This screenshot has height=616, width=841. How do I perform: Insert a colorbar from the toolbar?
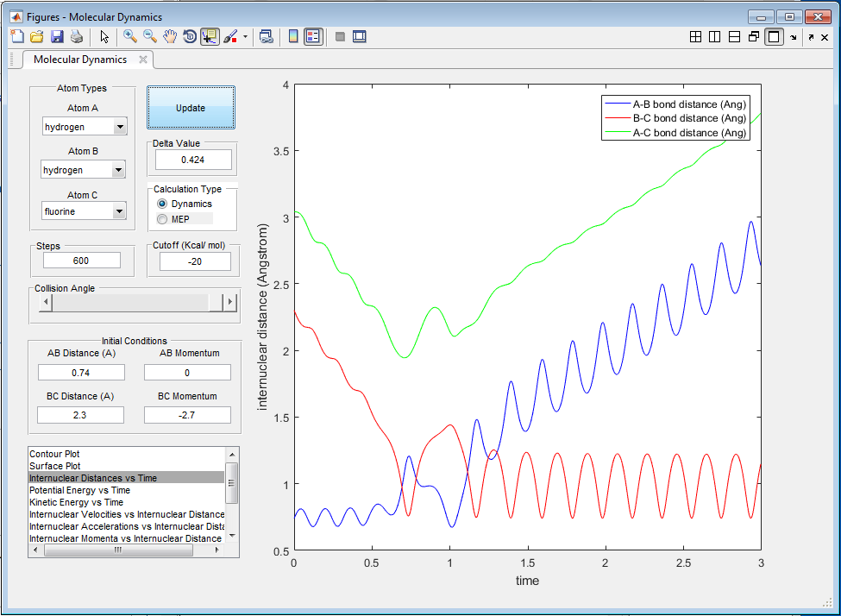(293, 36)
